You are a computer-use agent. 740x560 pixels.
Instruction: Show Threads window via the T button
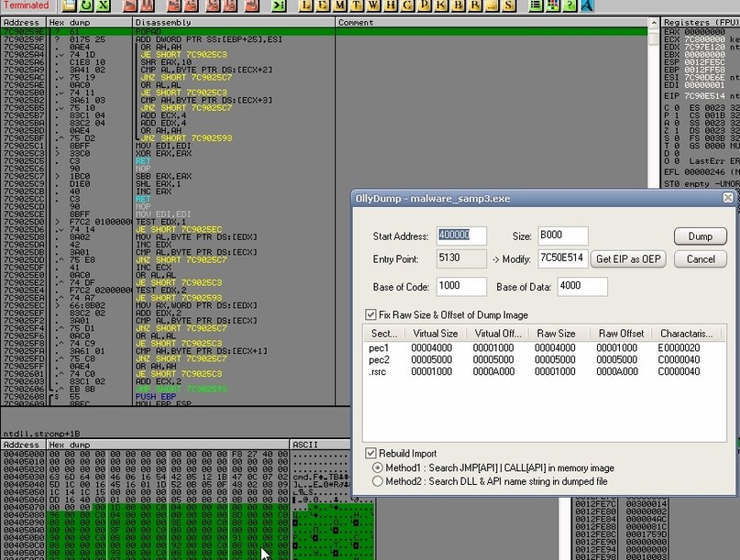click(357, 6)
